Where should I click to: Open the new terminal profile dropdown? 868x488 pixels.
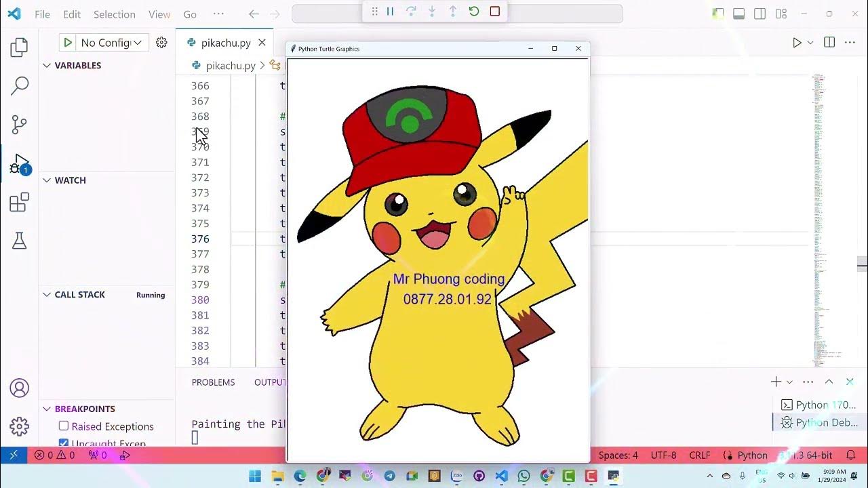(x=789, y=382)
